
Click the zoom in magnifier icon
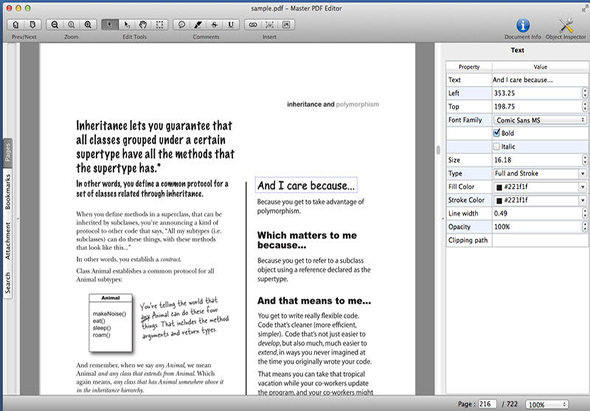88,25
